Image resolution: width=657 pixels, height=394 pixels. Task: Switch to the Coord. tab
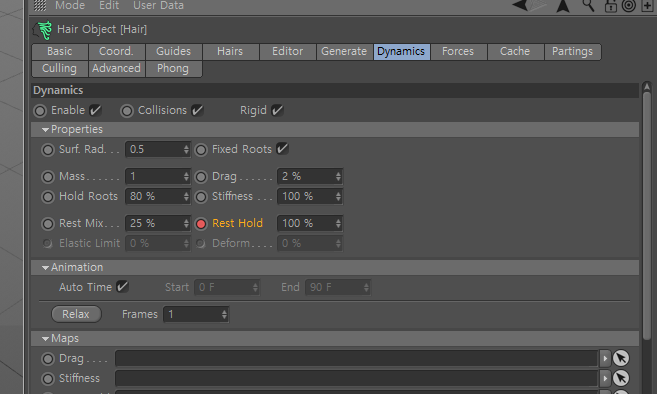click(116, 52)
